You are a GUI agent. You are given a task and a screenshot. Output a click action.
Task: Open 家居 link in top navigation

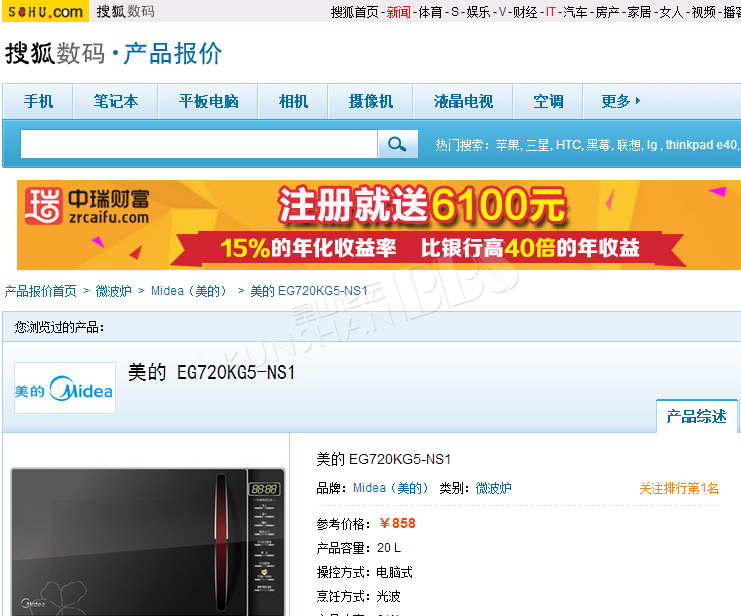(639, 12)
